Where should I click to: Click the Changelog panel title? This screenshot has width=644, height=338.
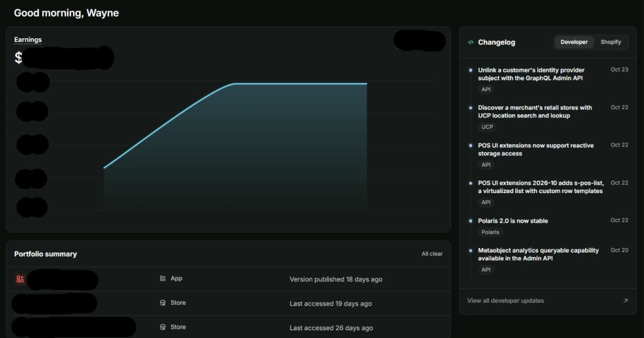coord(497,42)
